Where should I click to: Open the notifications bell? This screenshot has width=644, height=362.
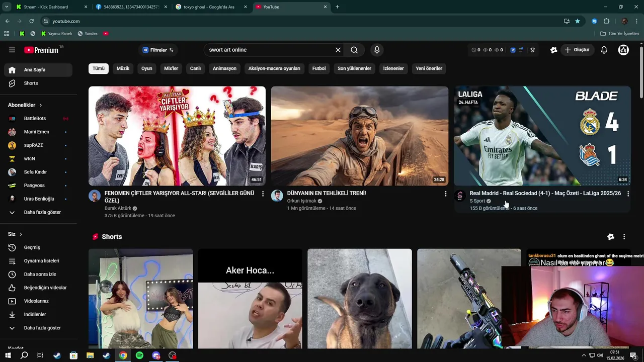(x=604, y=50)
